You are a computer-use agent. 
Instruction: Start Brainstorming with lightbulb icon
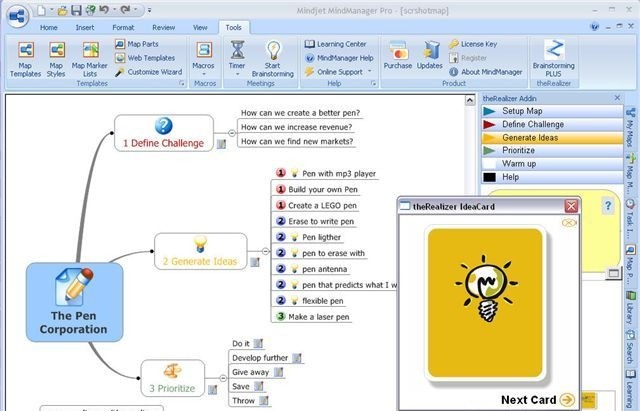[x=273, y=59]
